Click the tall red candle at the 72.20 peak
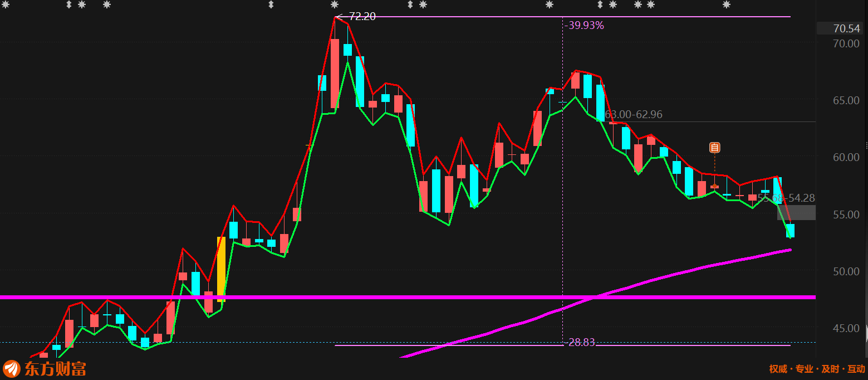 click(335, 73)
